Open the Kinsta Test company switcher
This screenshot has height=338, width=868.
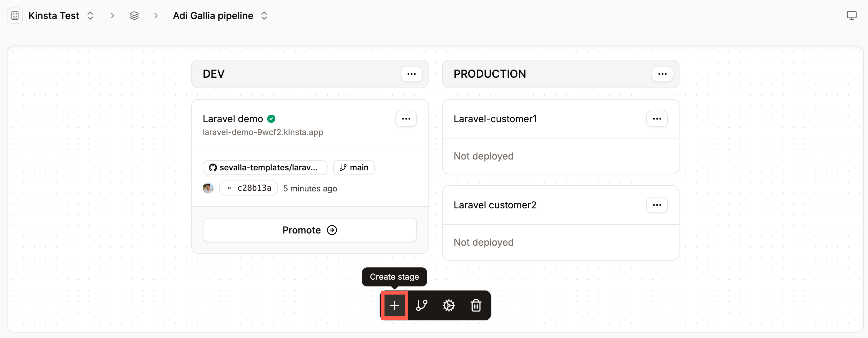click(x=90, y=15)
